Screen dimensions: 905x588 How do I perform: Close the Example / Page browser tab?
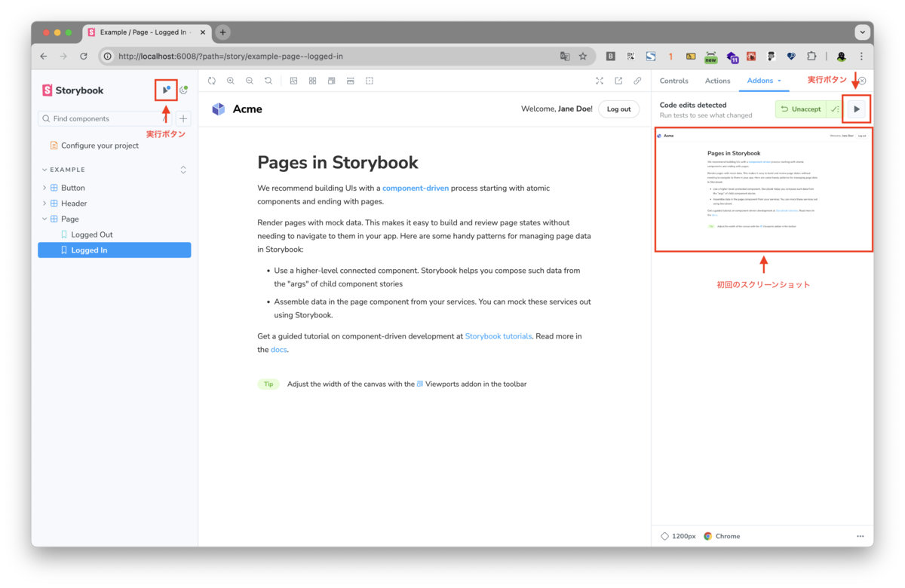coord(203,32)
